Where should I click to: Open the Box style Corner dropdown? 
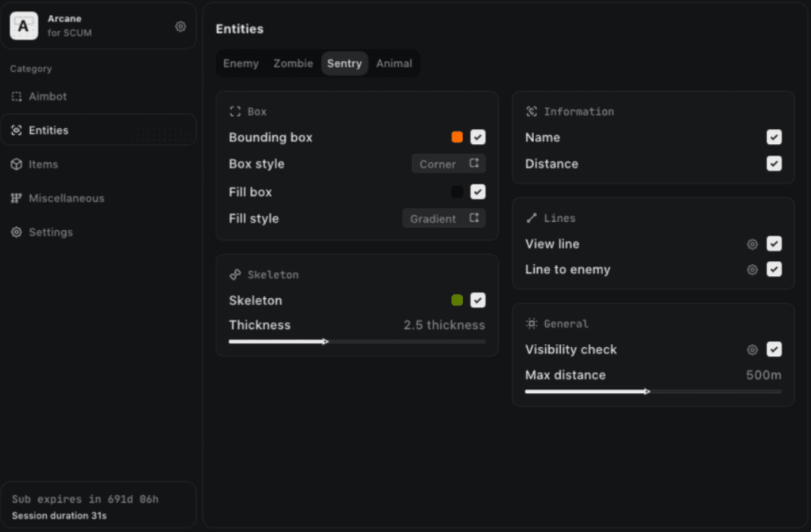tap(449, 164)
